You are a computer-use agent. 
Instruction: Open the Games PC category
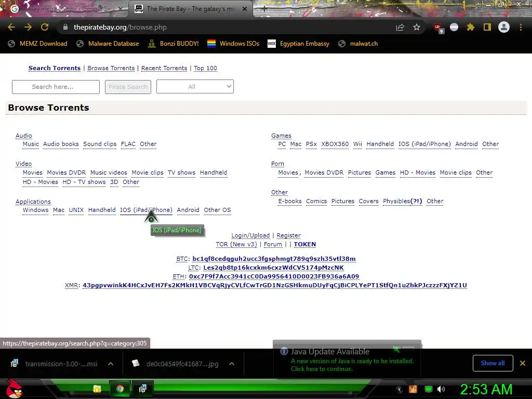[x=282, y=144]
